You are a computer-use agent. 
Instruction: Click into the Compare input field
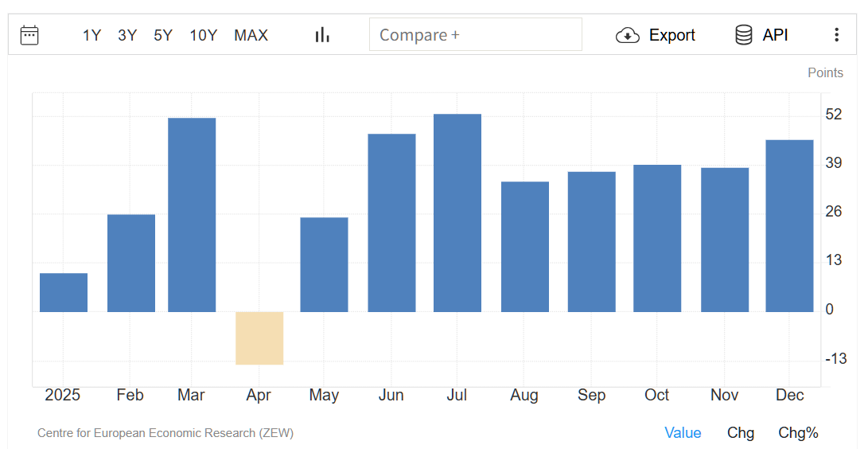coord(475,35)
